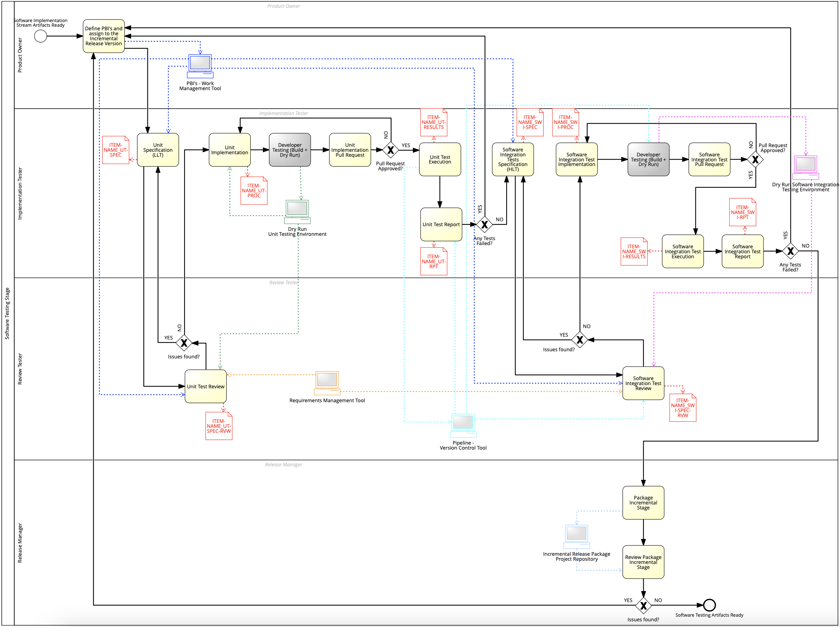Select the ITEM-NAME_SWI-RESULTS document icon
The height and width of the screenshot is (627, 840).
(x=633, y=251)
